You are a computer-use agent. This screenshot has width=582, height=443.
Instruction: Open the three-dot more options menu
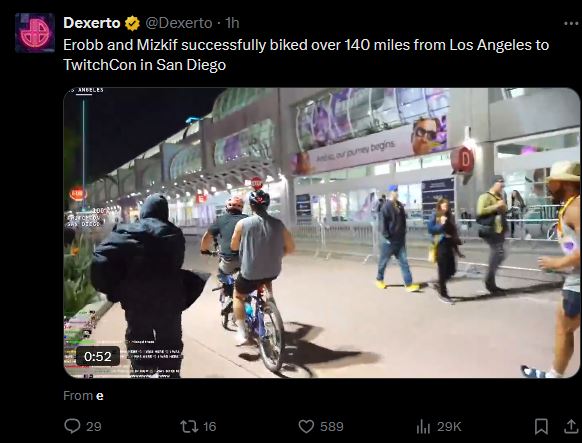571,23
